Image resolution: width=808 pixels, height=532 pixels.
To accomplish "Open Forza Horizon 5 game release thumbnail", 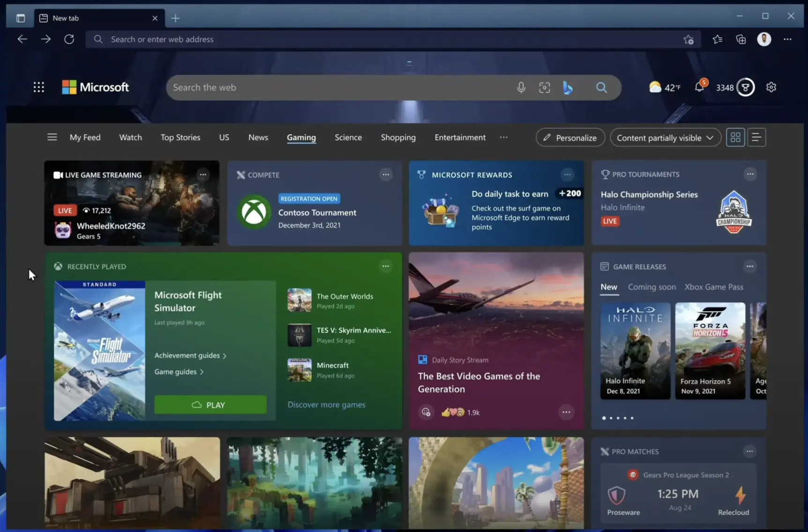I will [710, 351].
